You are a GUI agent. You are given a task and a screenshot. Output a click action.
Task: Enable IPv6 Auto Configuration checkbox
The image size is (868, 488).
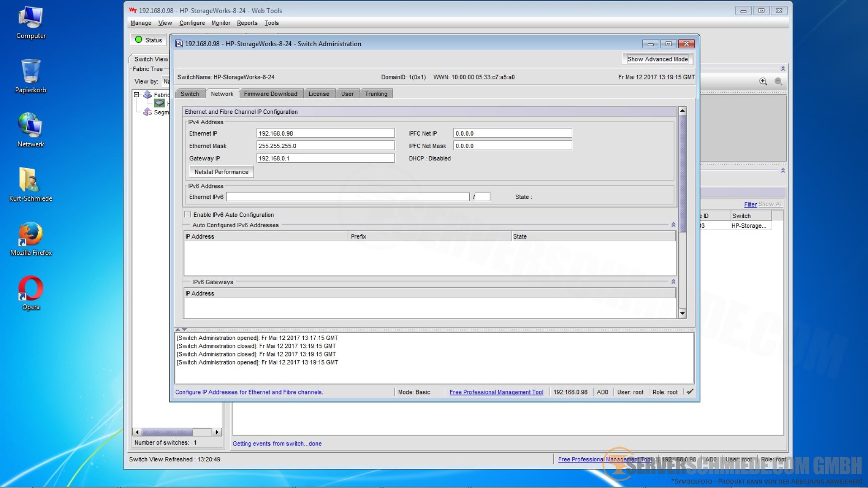point(188,215)
